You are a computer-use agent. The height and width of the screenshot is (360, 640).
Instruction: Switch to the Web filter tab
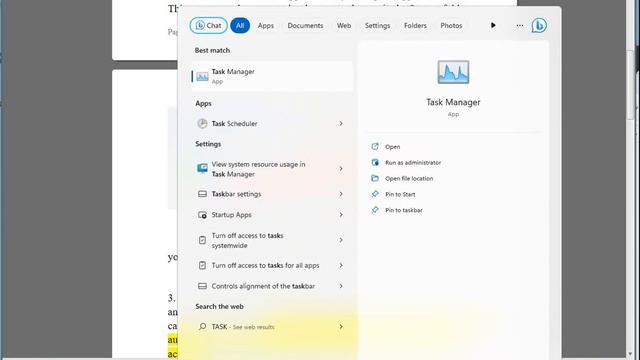click(x=344, y=25)
